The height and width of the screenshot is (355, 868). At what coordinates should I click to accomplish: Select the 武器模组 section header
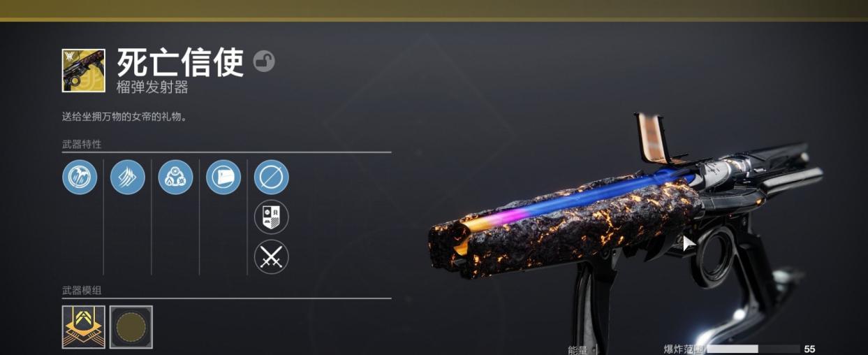(x=82, y=290)
